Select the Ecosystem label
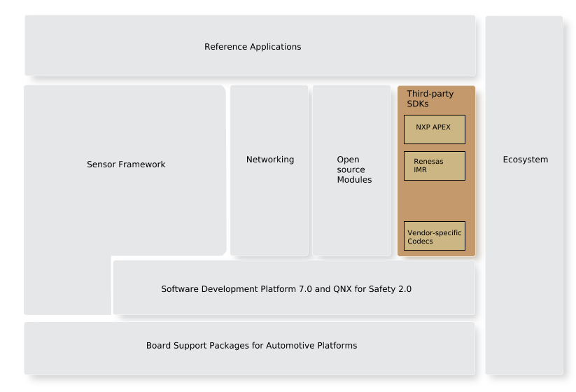The image size is (576, 392). [x=525, y=160]
